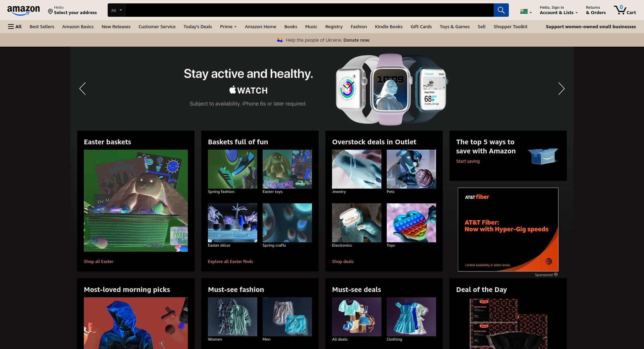Open Amazon Basics in navigation bar
The height and width of the screenshot is (349, 644).
[78, 27]
